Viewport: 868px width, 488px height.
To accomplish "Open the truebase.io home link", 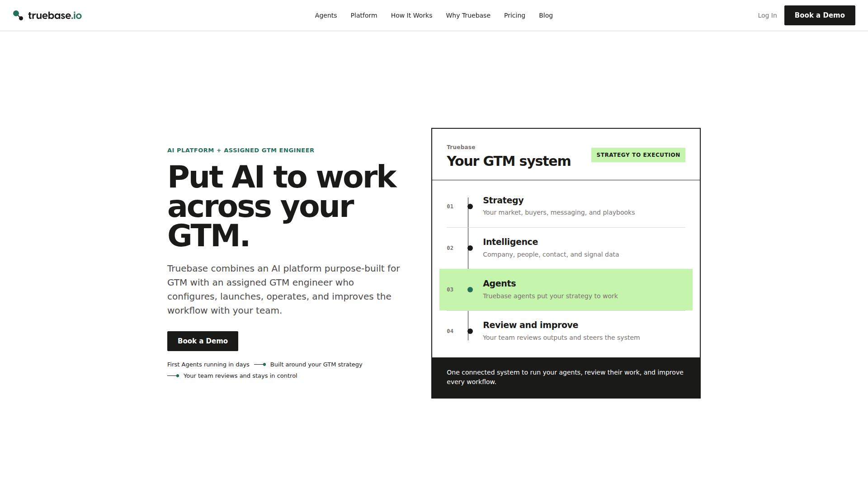I will click(47, 15).
